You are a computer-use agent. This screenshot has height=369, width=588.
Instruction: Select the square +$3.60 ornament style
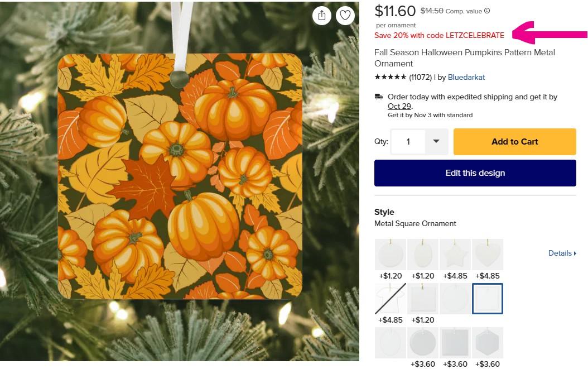(455, 343)
